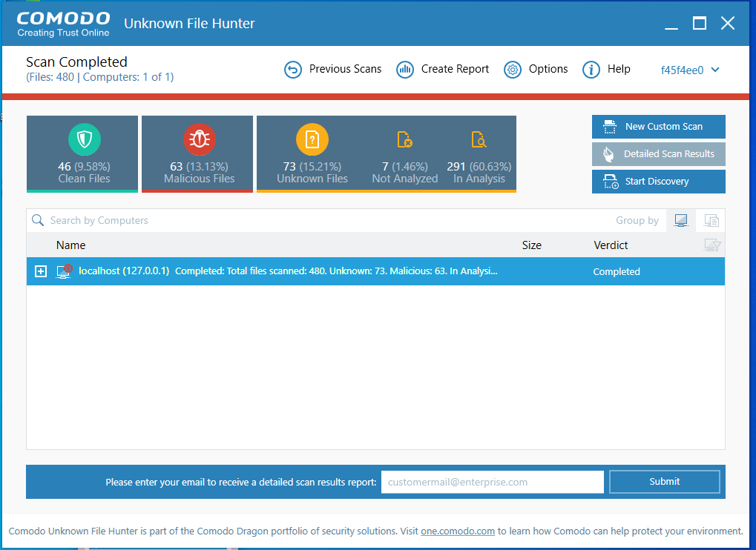Click the In Analysis file icon
This screenshot has width=756, height=550.
[479, 139]
